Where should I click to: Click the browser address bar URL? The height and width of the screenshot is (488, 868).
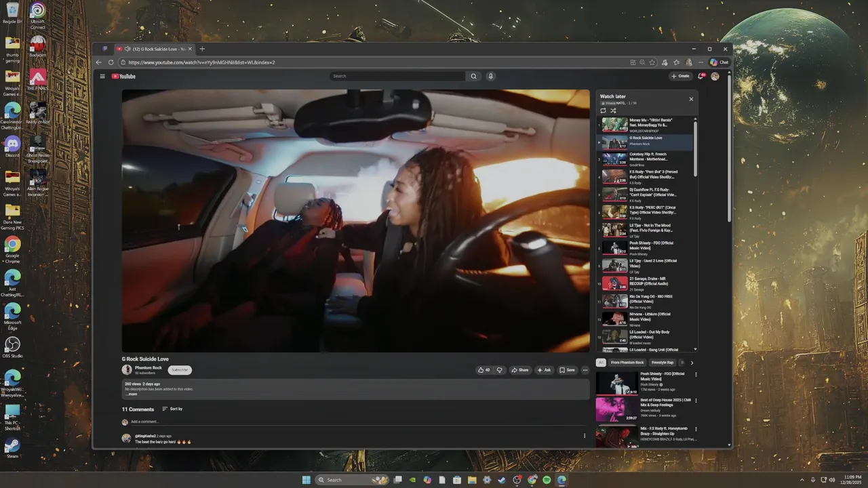click(x=201, y=62)
